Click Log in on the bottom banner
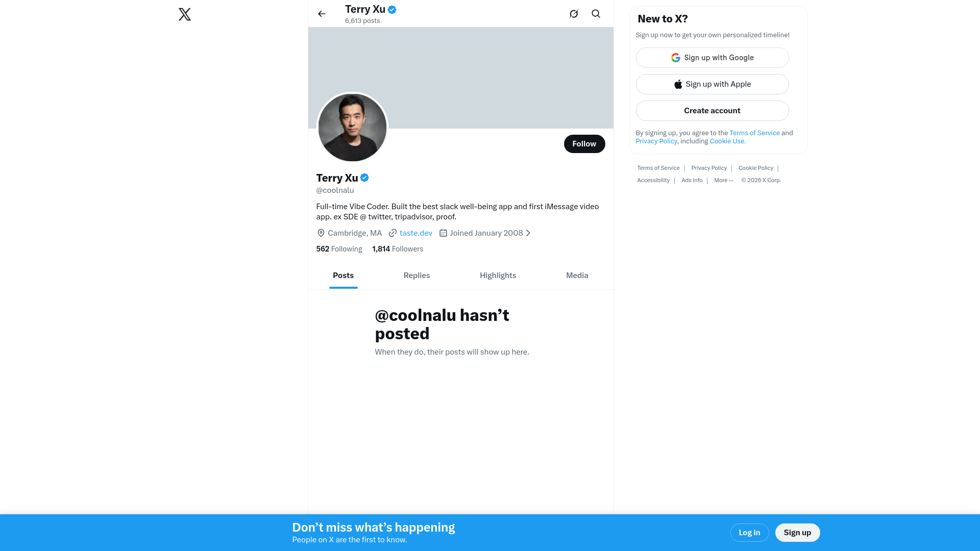980x551 pixels. pos(749,533)
